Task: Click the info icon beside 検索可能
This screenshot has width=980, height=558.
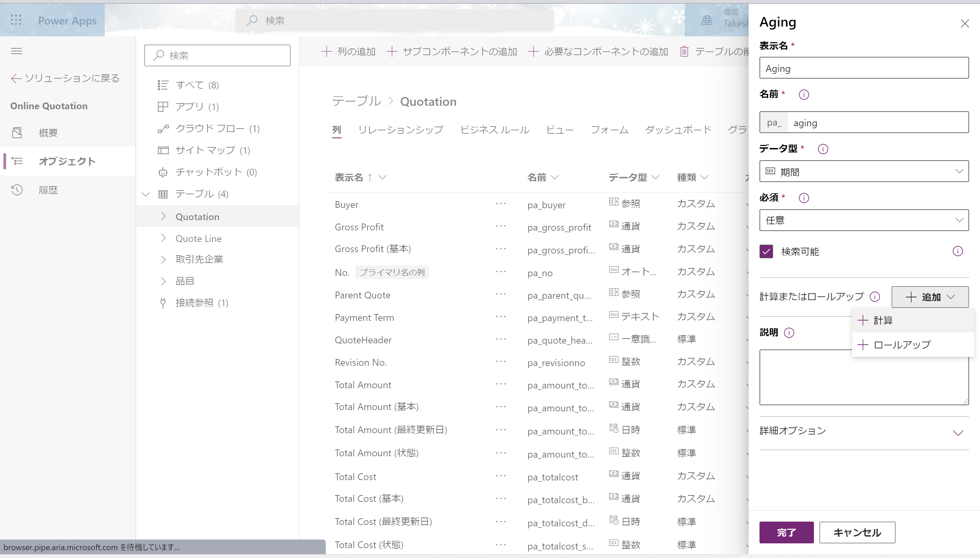Action: click(958, 251)
